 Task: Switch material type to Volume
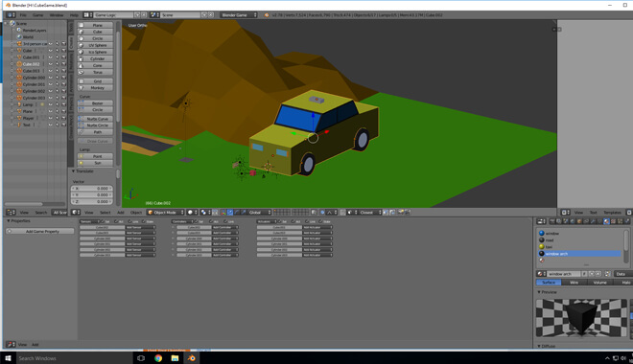[599, 283]
